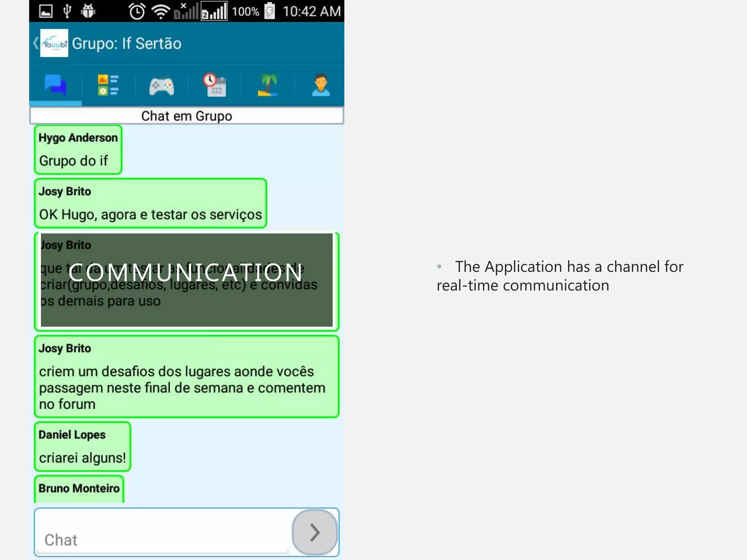Image resolution: width=747 pixels, height=560 pixels.
Task: Open the user profile members tab
Action: pos(321,85)
